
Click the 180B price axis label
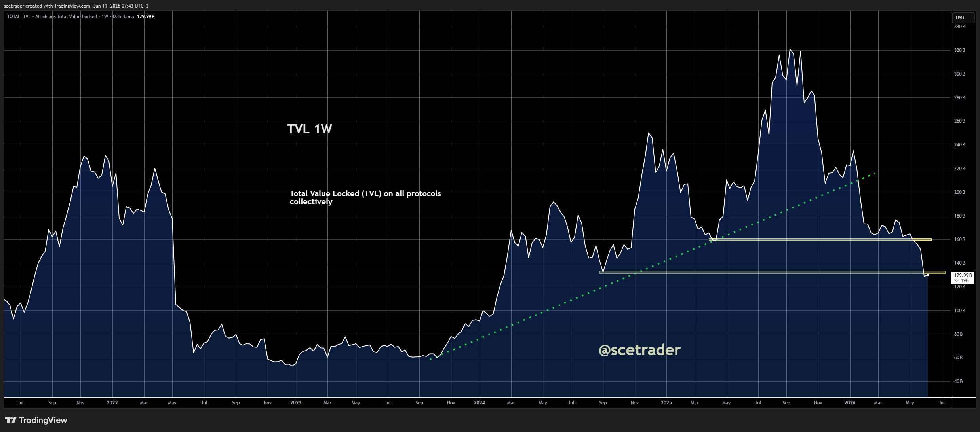[959, 216]
